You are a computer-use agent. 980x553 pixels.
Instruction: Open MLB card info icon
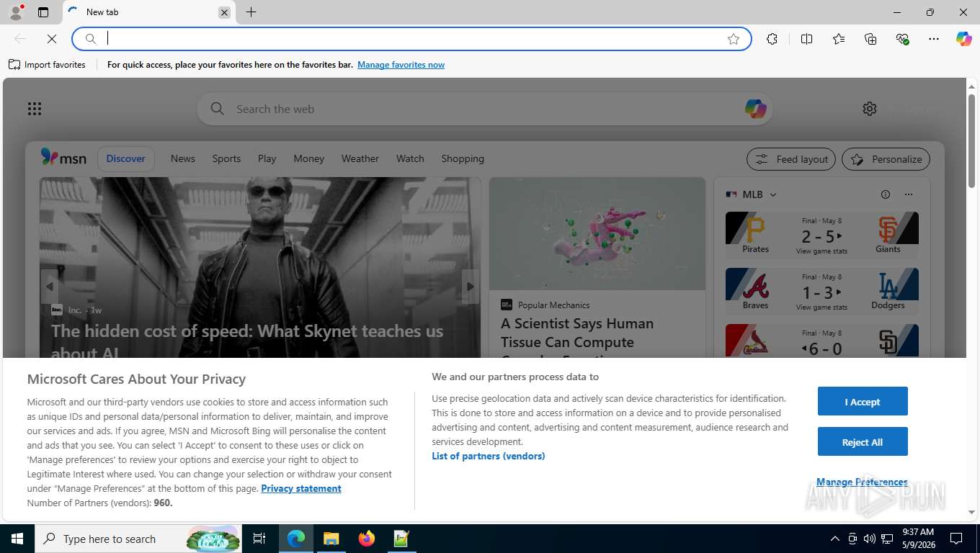pyautogui.click(x=886, y=194)
